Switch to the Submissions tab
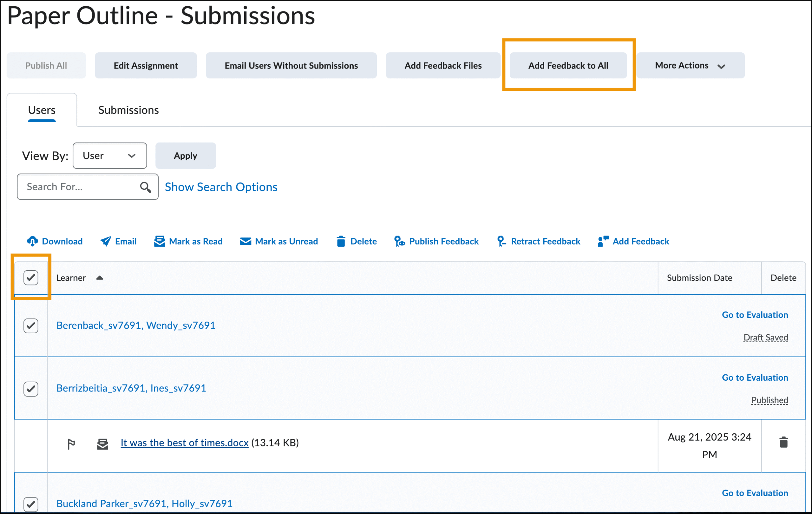 click(x=128, y=110)
